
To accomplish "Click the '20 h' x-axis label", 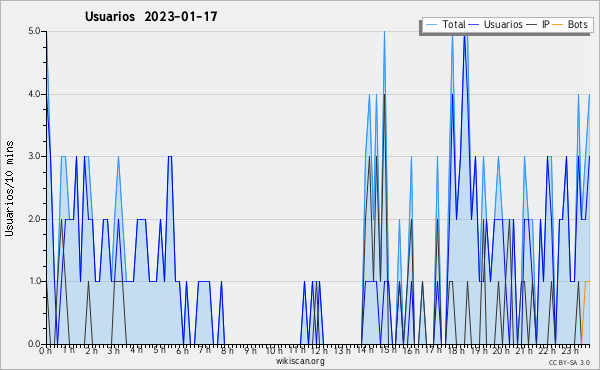I will tap(501, 350).
